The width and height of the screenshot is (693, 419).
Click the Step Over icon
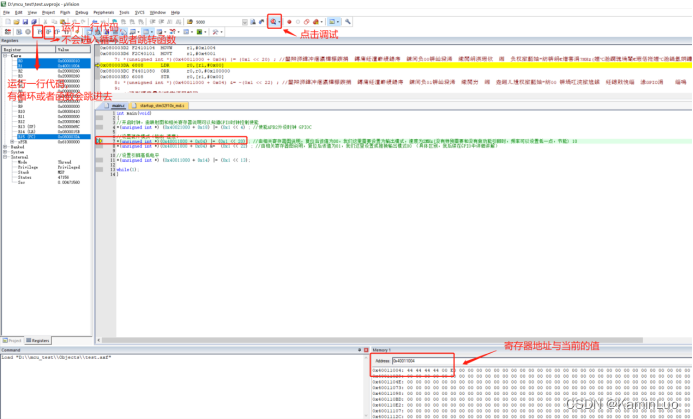49,32
